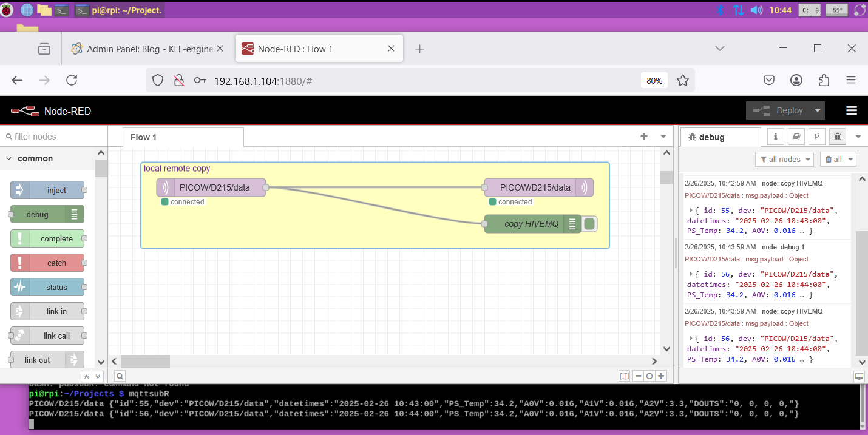Select the copy HIVEMQ debug node
The image size is (868, 435).
pyautogui.click(x=533, y=224)
